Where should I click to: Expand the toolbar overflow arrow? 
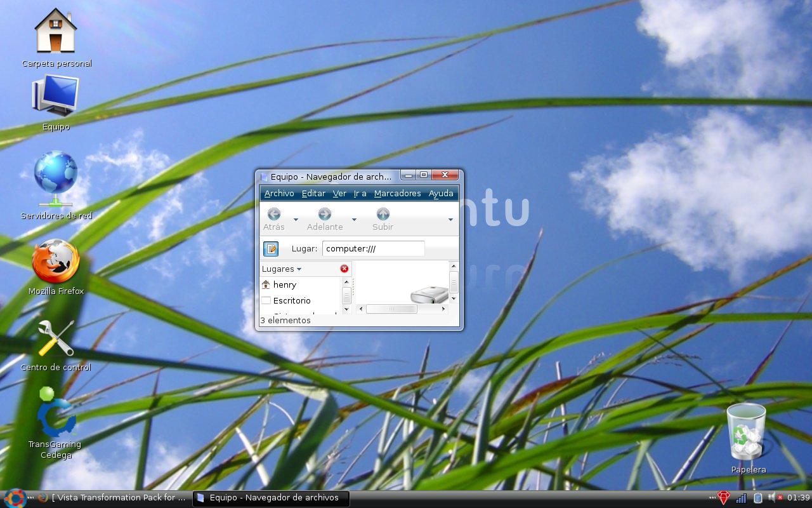tap(450, 220)
